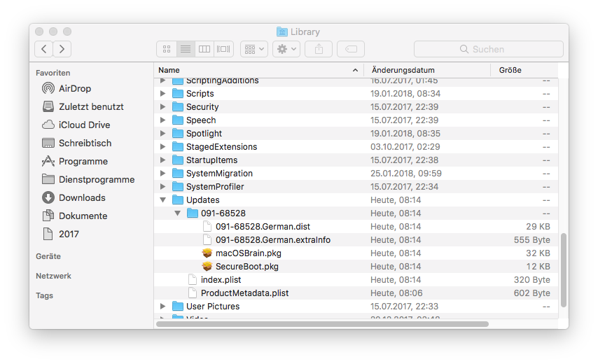Select the 091-68528 folder icon
Viewport: 598px width, 364px height.
click(193, 213)
